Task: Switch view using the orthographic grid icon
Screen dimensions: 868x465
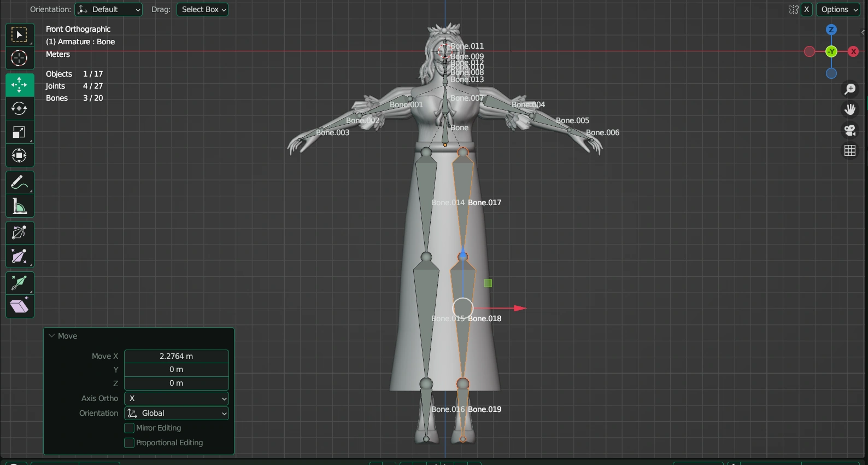Action: [x=850, y=150]
